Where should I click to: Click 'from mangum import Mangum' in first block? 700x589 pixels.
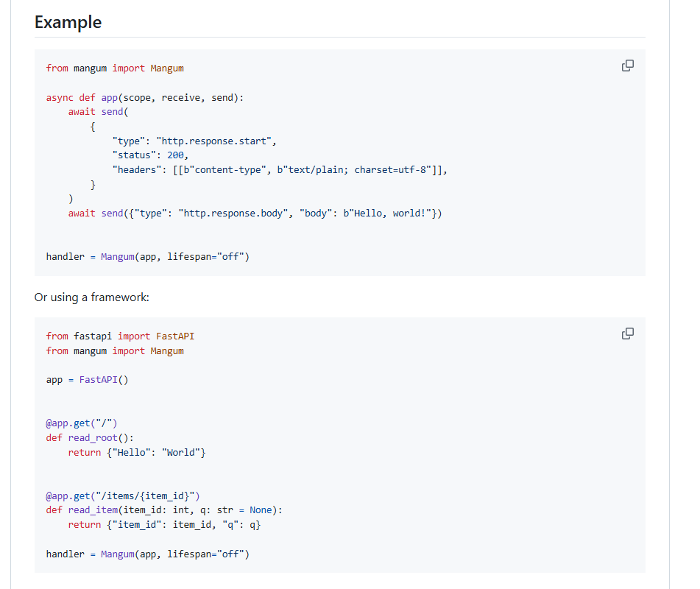[115, 68]
